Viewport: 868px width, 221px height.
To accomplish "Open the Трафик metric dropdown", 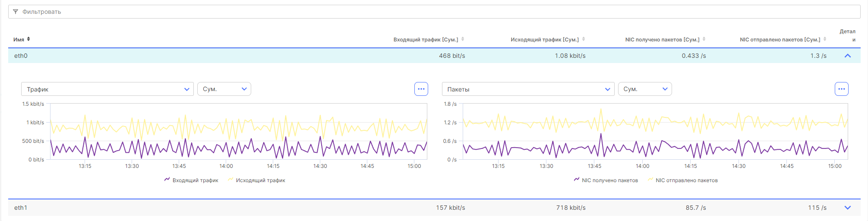I will (107, 89).
